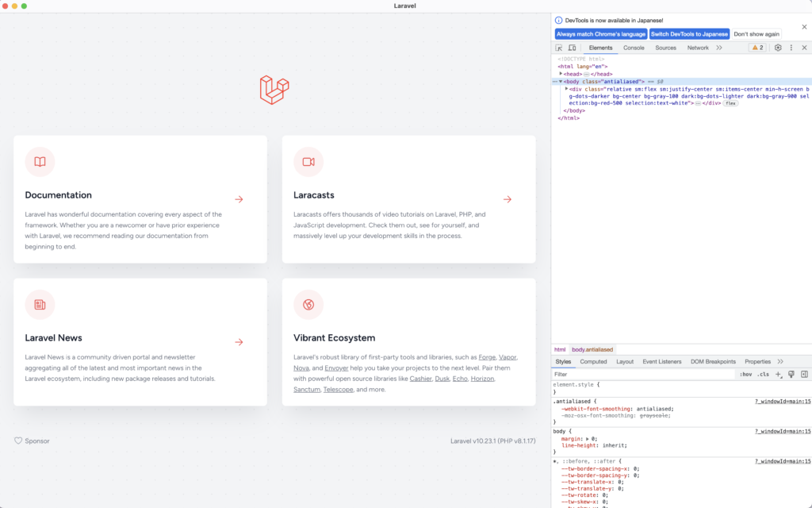The image size is (812, 508).
Task: Click the Laravel logo on the page
Action: pyautogui.click(x=274, y=90)
